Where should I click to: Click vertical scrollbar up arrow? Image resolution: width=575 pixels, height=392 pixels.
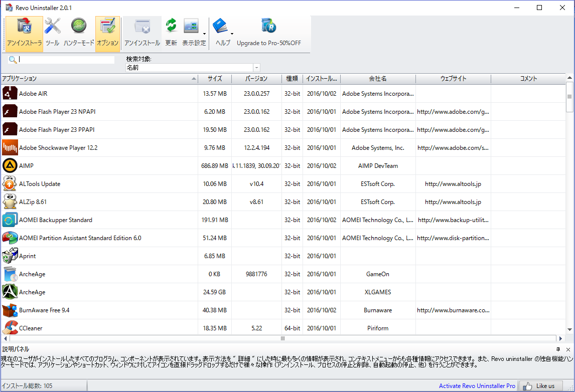click(569, 78)
